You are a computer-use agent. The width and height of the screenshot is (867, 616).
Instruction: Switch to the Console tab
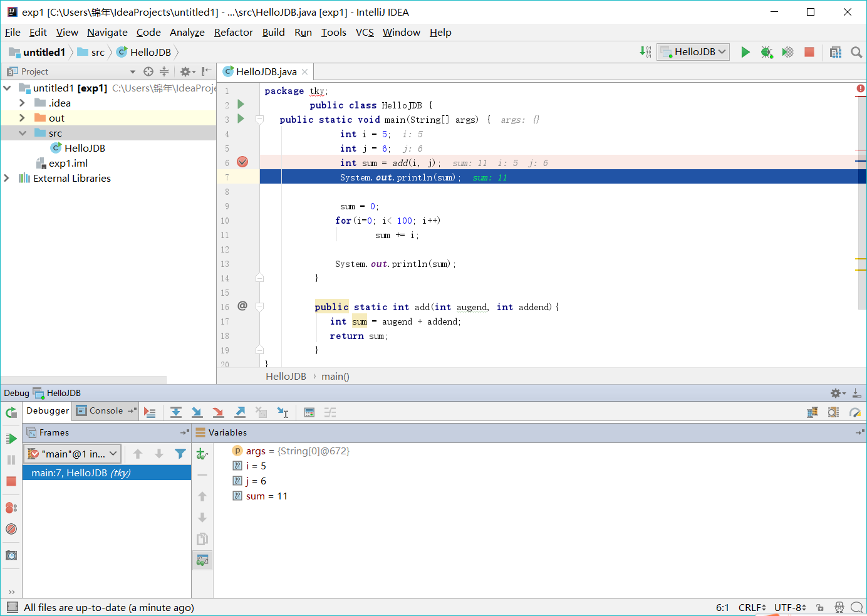pos(105,411)
